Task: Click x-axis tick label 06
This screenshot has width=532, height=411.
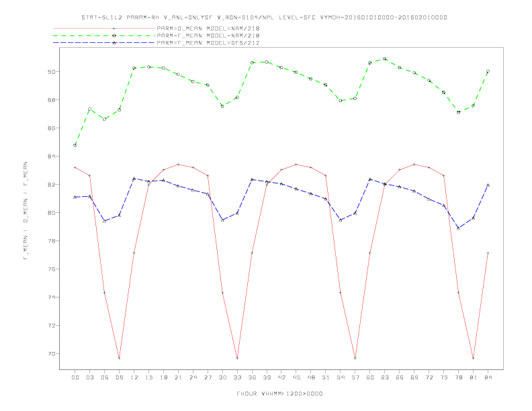Action: (105, 377)
